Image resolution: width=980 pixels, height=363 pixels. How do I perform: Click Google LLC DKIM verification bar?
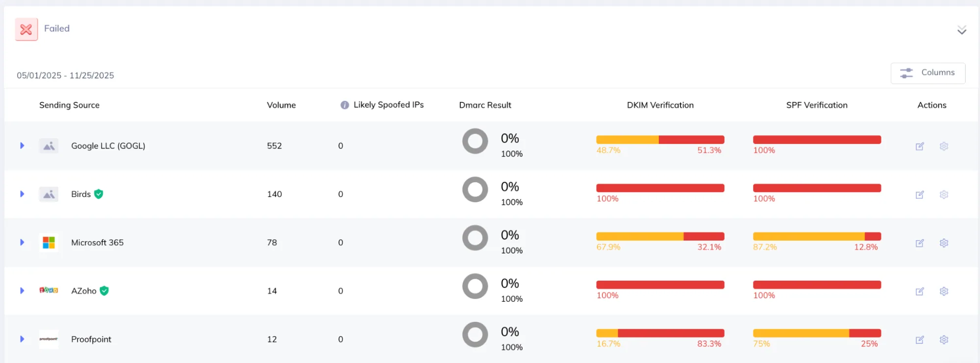tap(660, 140)
